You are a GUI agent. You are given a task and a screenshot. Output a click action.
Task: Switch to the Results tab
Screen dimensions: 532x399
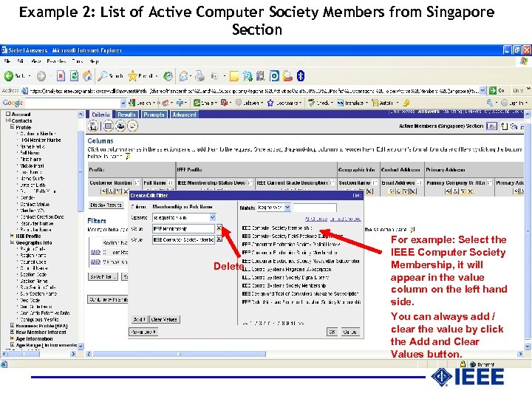pyautogui.click(x=126, y=115)
